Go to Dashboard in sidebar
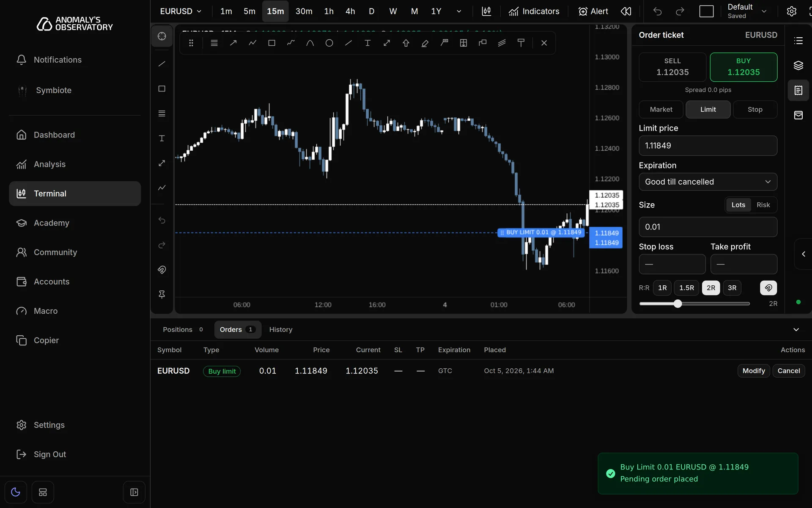The image size is (812, 508). 75,135
